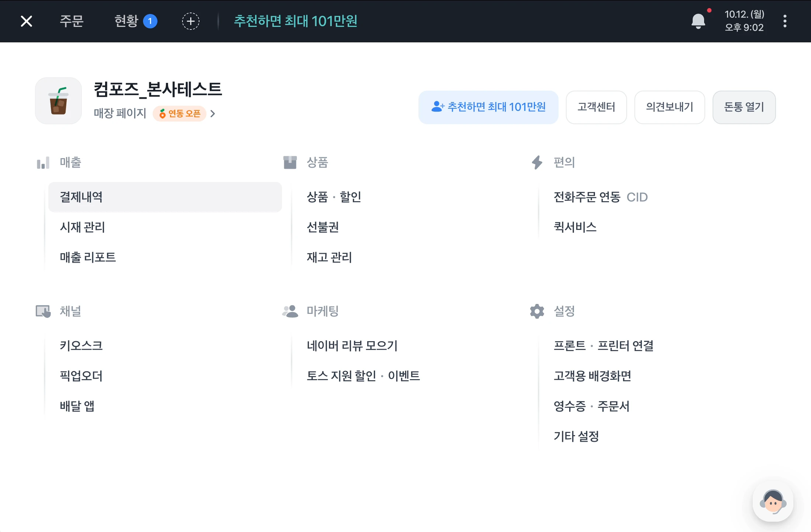The height and width of the screenshot is (532, 811).
Task: Click the 마케팅 people icon
Action: [290, 311]
